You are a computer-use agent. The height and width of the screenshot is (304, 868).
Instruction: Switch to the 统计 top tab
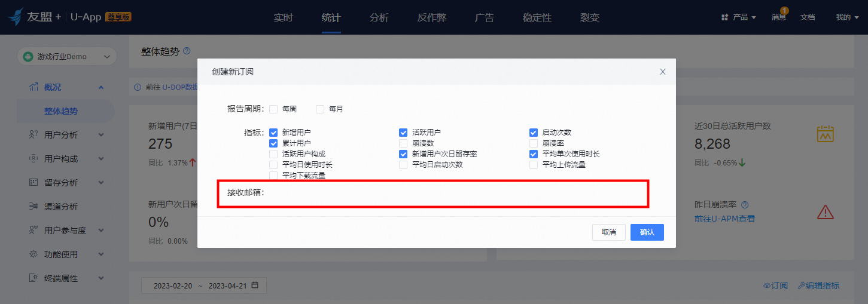331,17
